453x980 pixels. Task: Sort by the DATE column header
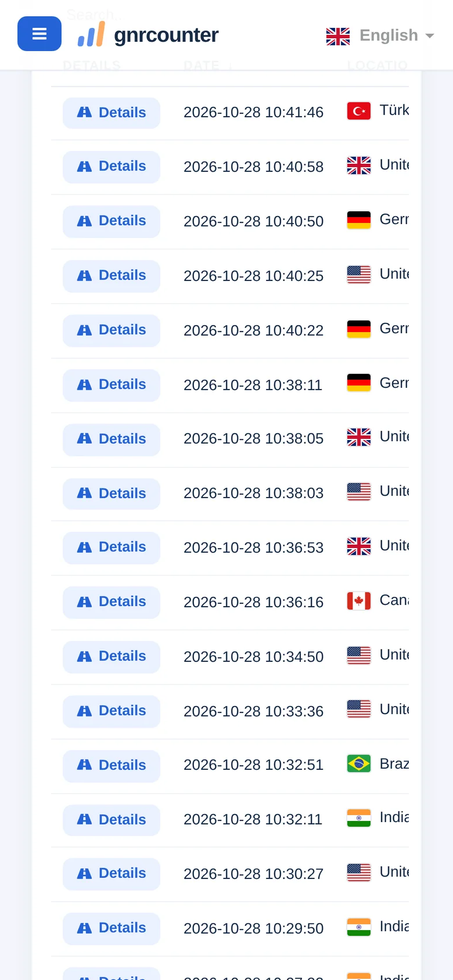(202, 66)
